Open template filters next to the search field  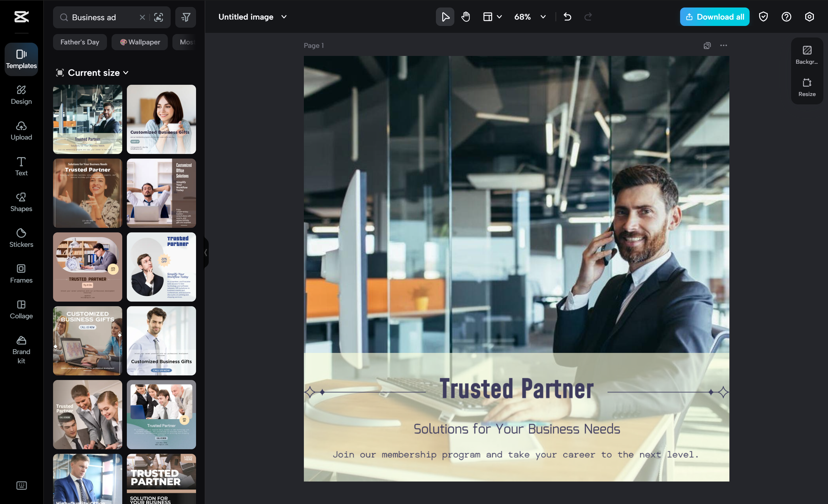tap(185, 17)
